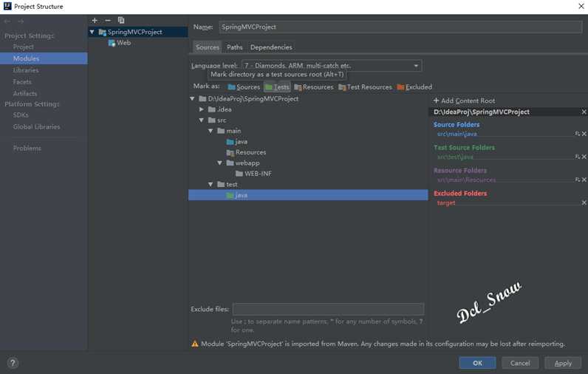Remove content root D:\IdeaProj\SpringMVCProject
Viewport: 588px width, 374px height.
pyautogui.click(x=584, y=112)
